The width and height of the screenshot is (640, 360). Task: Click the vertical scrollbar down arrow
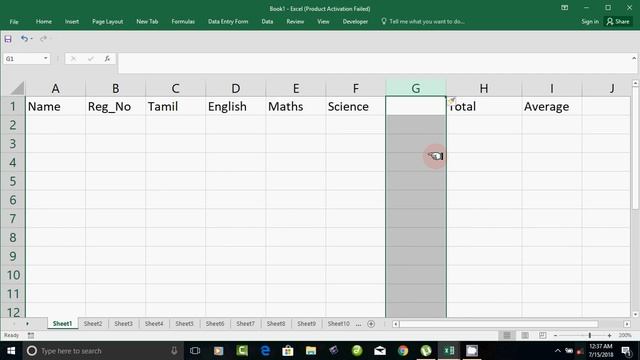[x=635, y=314]
